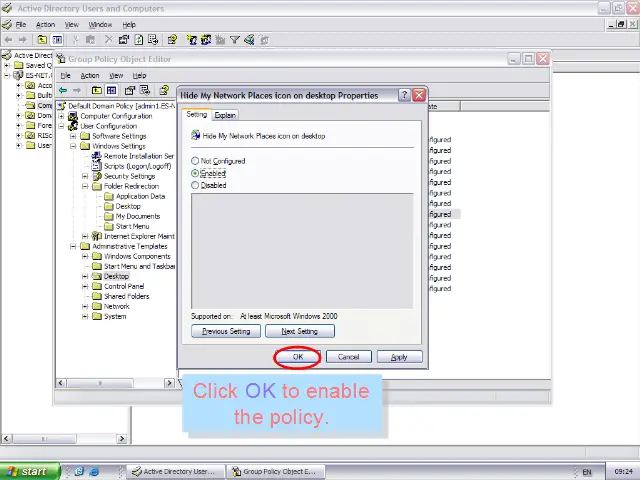Click Internet Explorer quick launch icon
This screenshot has height=480, width=640.
(94, 471)
